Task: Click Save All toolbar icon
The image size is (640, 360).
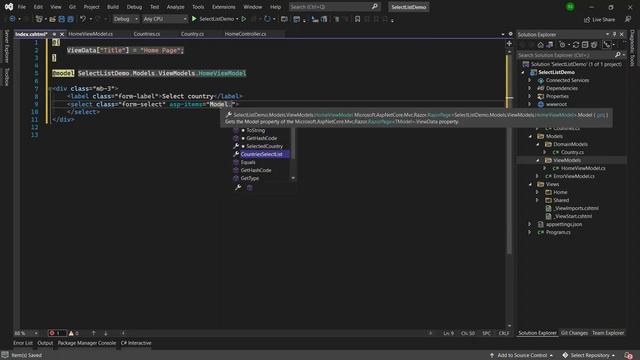Action: coord(70,19)
